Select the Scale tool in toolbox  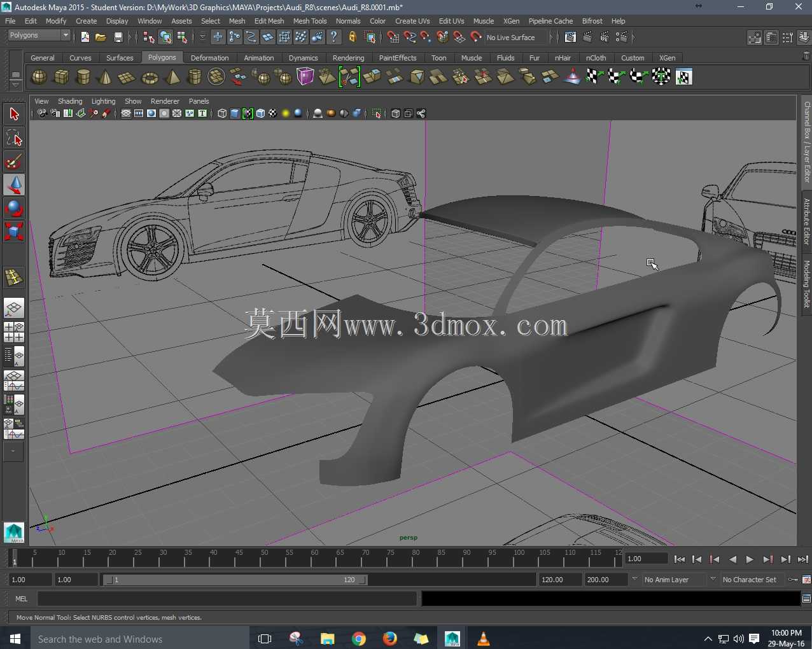point(14,231)
